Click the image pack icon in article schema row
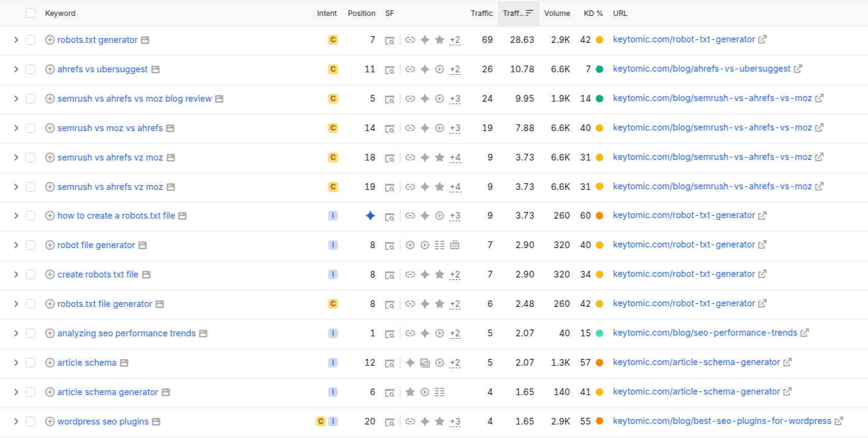The height and width of the screenshot is (438, 868). coord(425,363)
